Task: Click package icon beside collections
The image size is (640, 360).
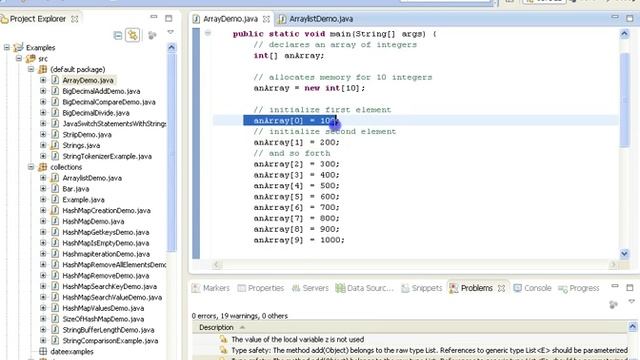Action: coord(42,167)
